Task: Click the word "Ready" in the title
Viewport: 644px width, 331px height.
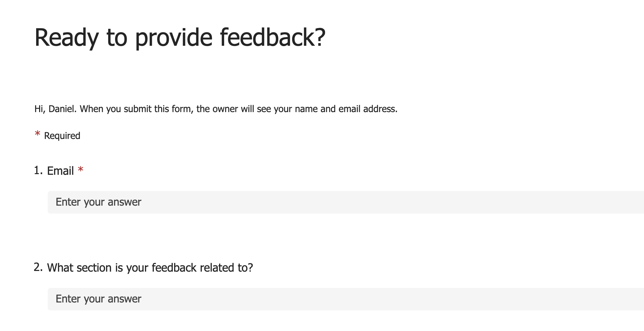Action: pos(67,38)
